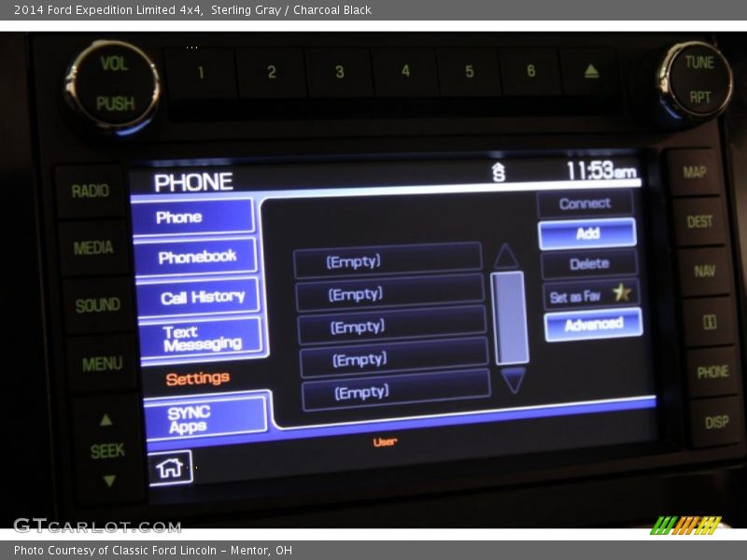
Task: Push the DEST hard button
Action: 699,221
